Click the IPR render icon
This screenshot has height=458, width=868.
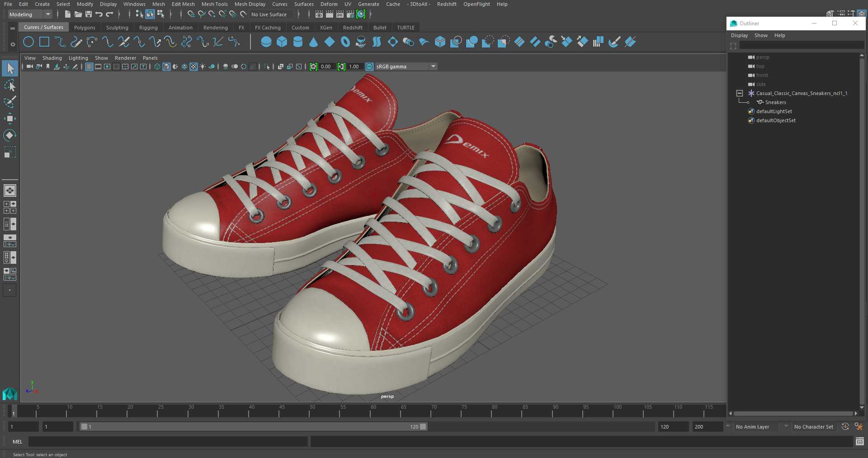(340, 14)
